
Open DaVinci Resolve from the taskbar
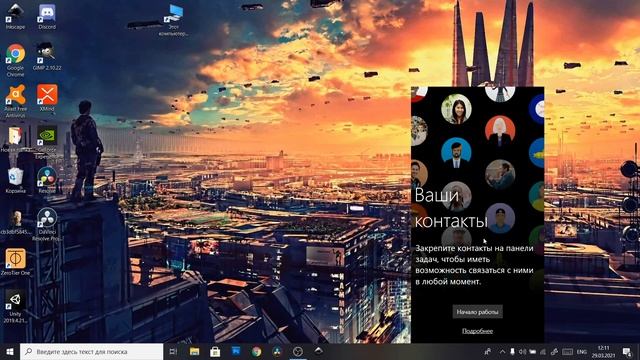point(277,351)
